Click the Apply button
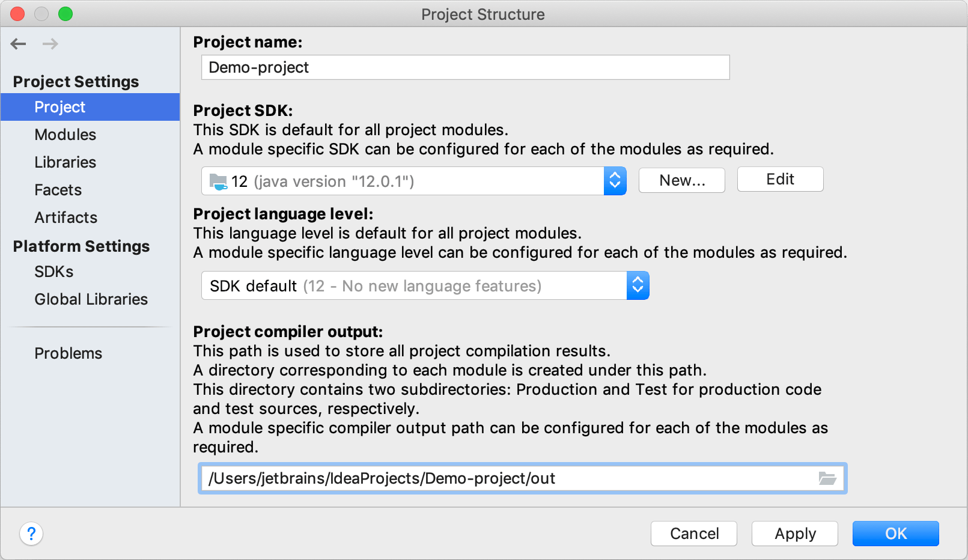The width and height of the screenshot is (968, 560). (x=794, y=534)
